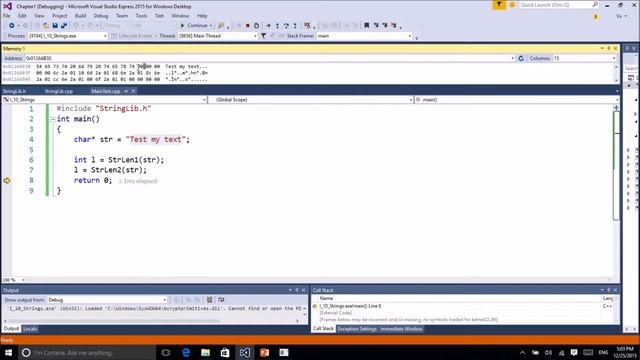Open the File menu
The height and width of the screenshot is (360, 640).
[7, 16]
